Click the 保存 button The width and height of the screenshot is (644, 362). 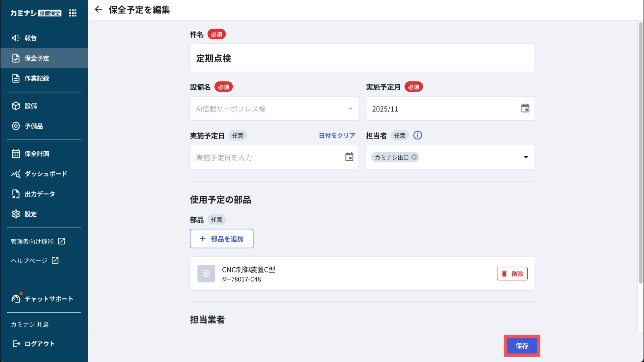pos(522,346)
